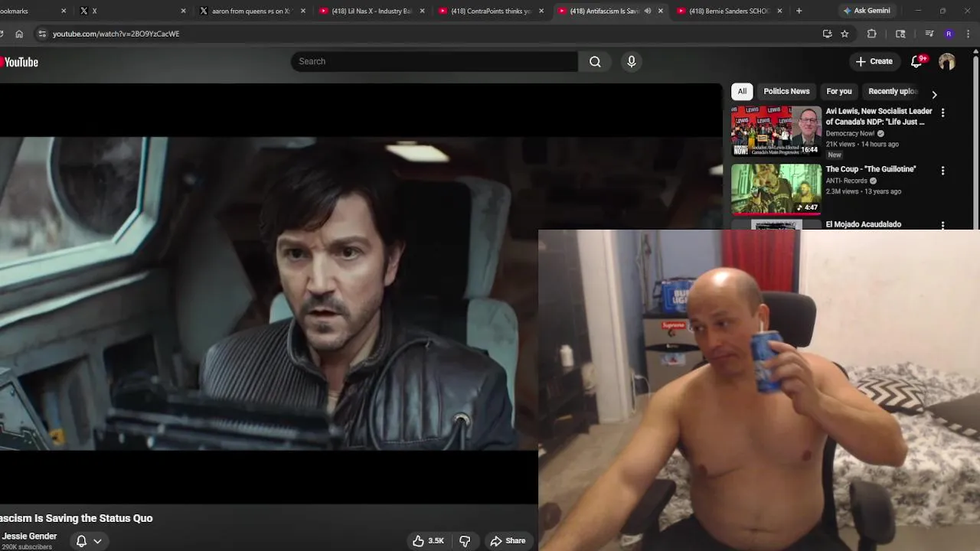Open ANTI- Records channel name
This screenshot has height=551, width=980.
[x=846, y=181]
